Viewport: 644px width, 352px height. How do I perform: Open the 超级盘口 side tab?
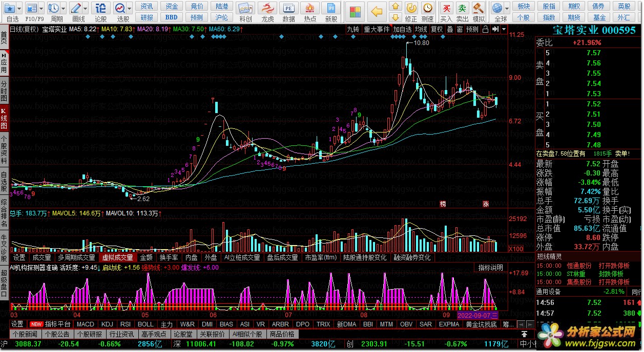click(x=4, y=282)
